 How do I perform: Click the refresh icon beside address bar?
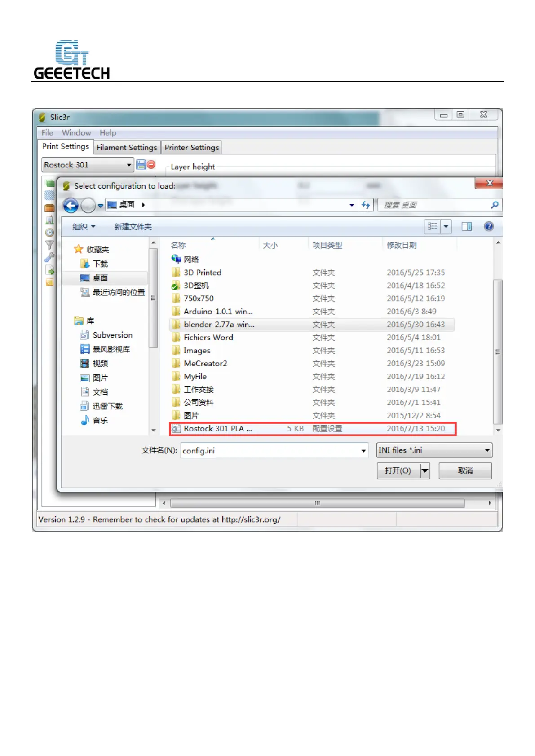pyautogui.click(x=366, y=205)
